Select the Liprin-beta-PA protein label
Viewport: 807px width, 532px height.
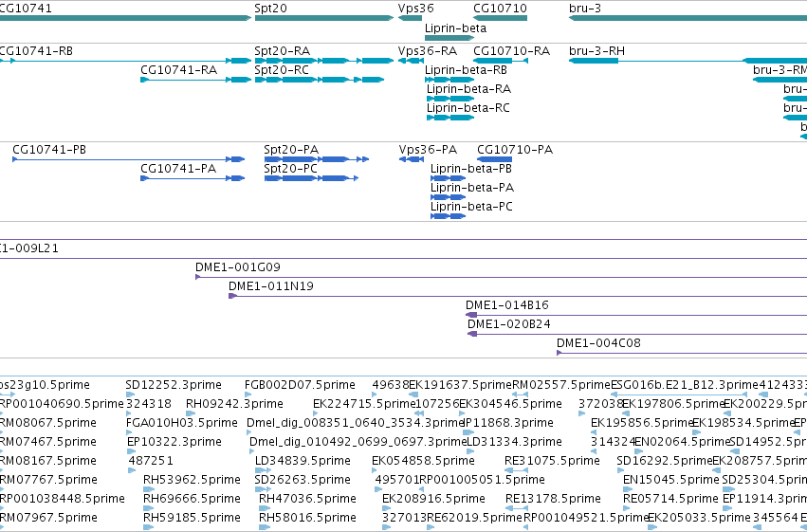[472, 188]
